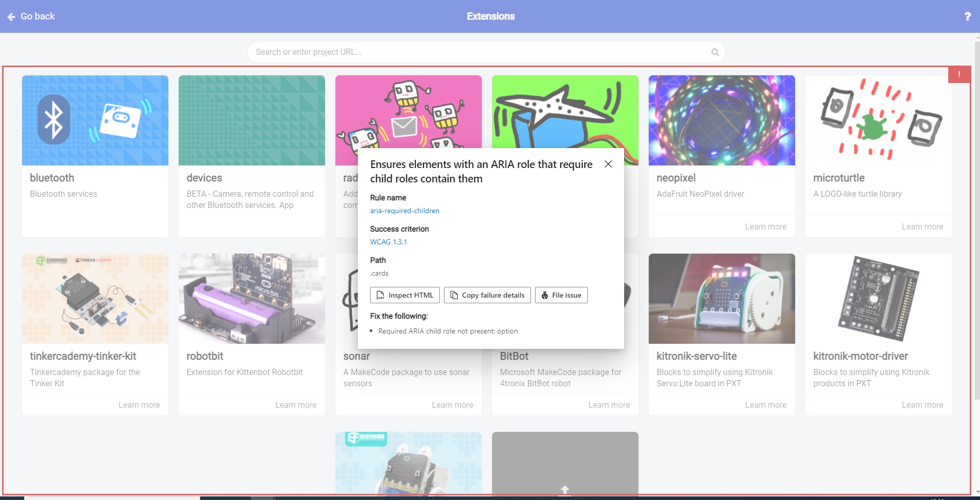Click File issue

click(x=561, y=295)
